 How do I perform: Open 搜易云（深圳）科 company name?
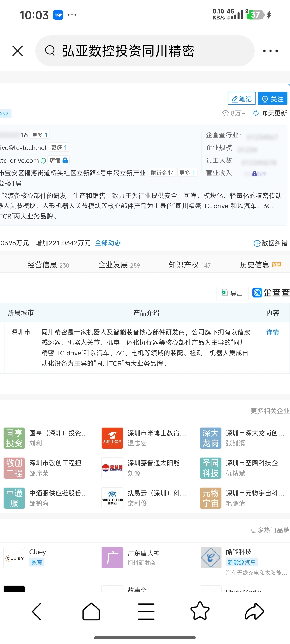click(x=157, y=493)
